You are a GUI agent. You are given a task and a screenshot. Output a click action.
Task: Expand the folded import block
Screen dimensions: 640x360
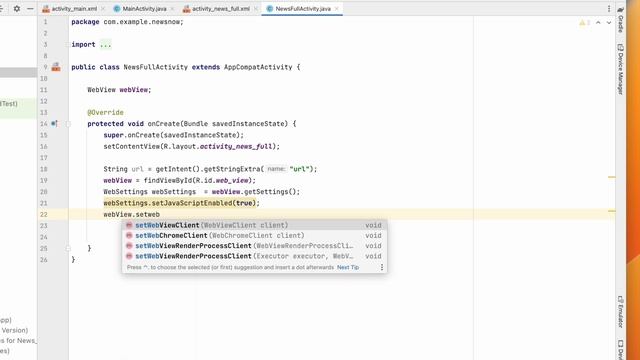point(68,44)
